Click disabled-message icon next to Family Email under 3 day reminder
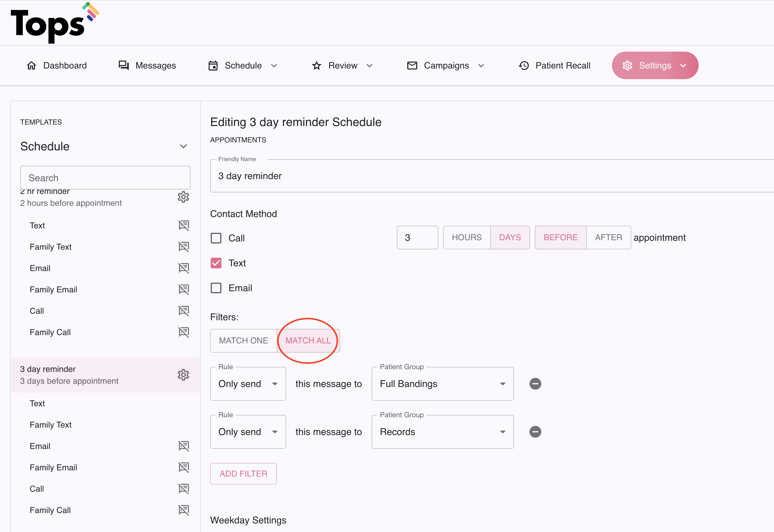The height and width of the screenshot is (532, 774). click(x=183, y=467)
